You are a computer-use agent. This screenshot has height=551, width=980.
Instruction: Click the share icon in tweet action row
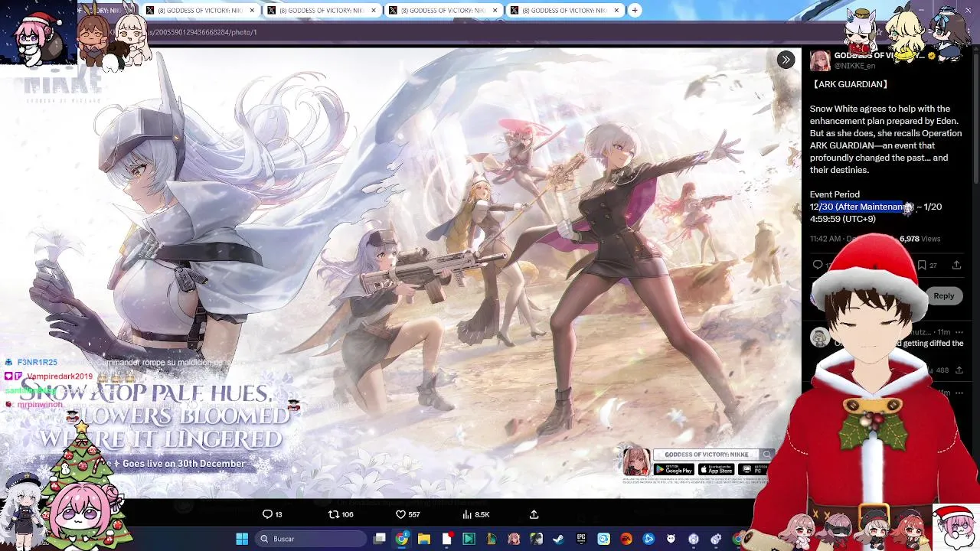coord(956,265)
